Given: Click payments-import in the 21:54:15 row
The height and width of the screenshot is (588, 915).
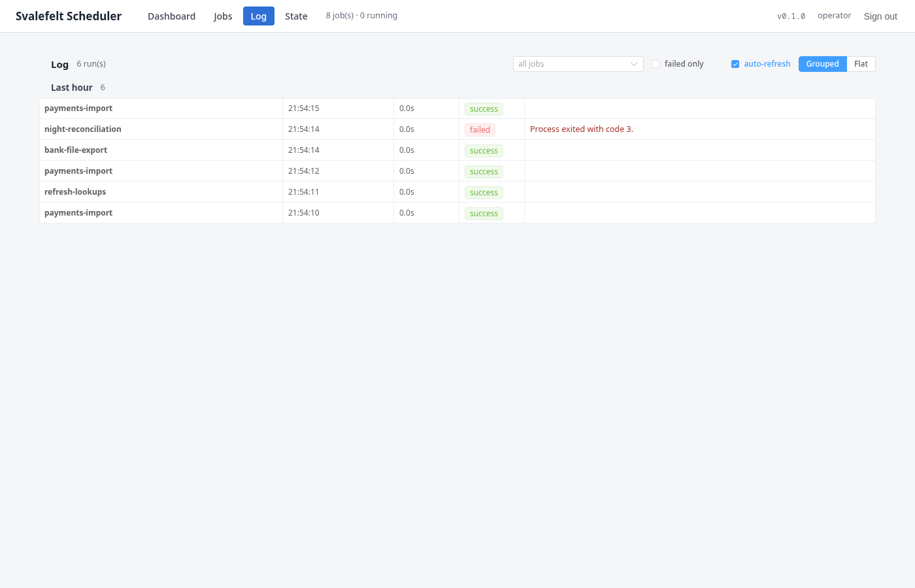Looking at the screenshot, I should click(x=78, y=108).
